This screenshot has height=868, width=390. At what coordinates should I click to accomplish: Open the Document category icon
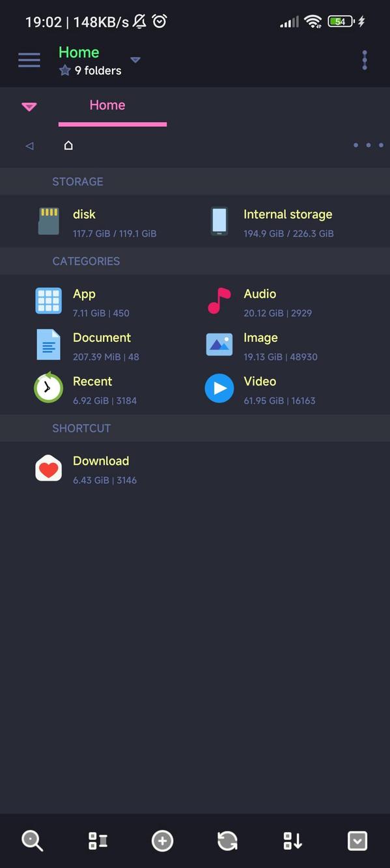point(49,344)
